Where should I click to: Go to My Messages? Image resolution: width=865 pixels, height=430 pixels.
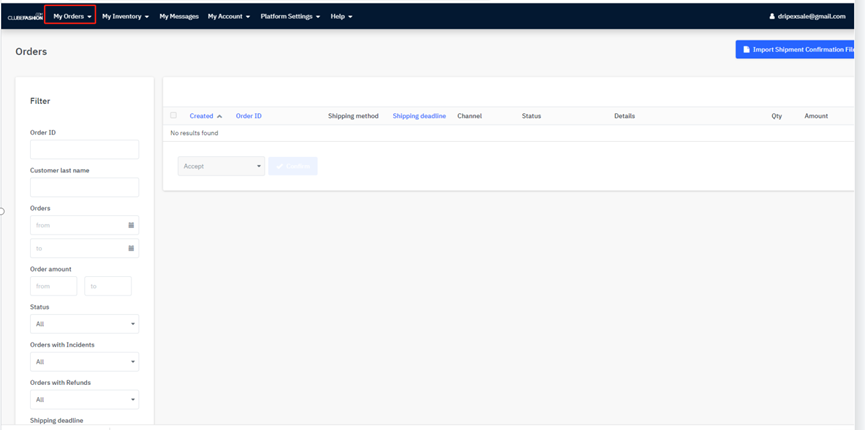coord(179,16)
